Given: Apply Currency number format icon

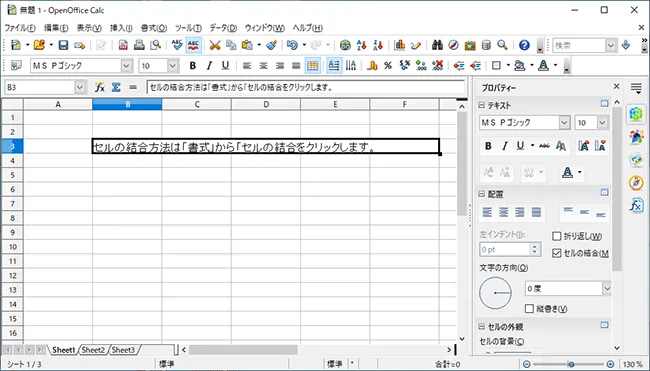Looking at the screenshot, I should click(372, 65).
